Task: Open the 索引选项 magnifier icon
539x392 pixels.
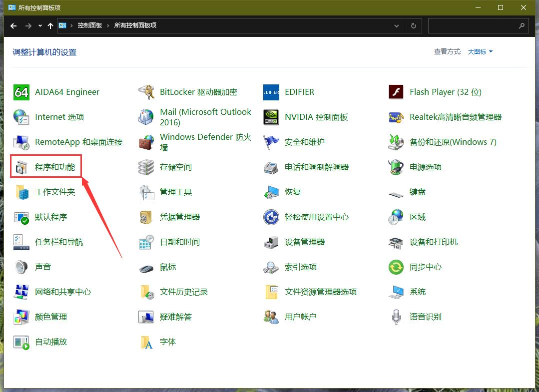Action: (x=271, y=267)
